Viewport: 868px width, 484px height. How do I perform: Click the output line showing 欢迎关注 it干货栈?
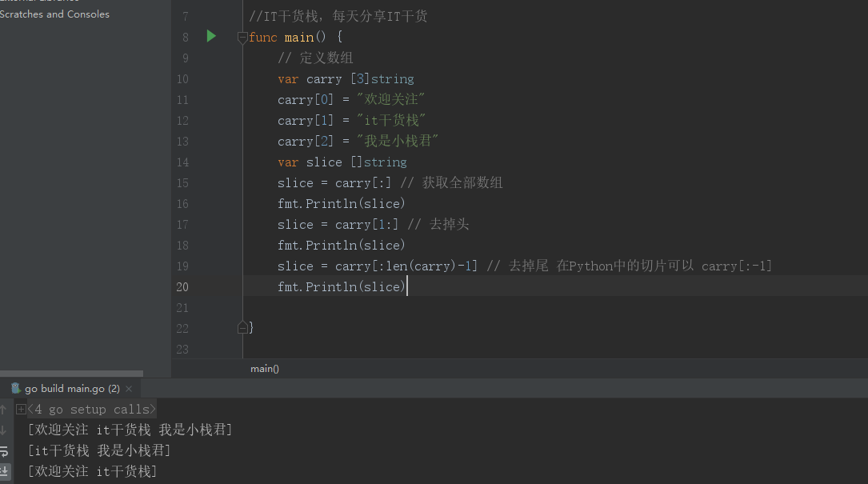(x=90, y=470)
